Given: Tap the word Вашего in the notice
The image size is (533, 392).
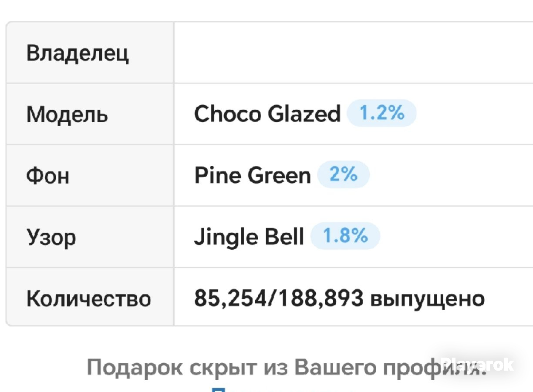Looking at the screenshot, I should (x=335, y=368).
